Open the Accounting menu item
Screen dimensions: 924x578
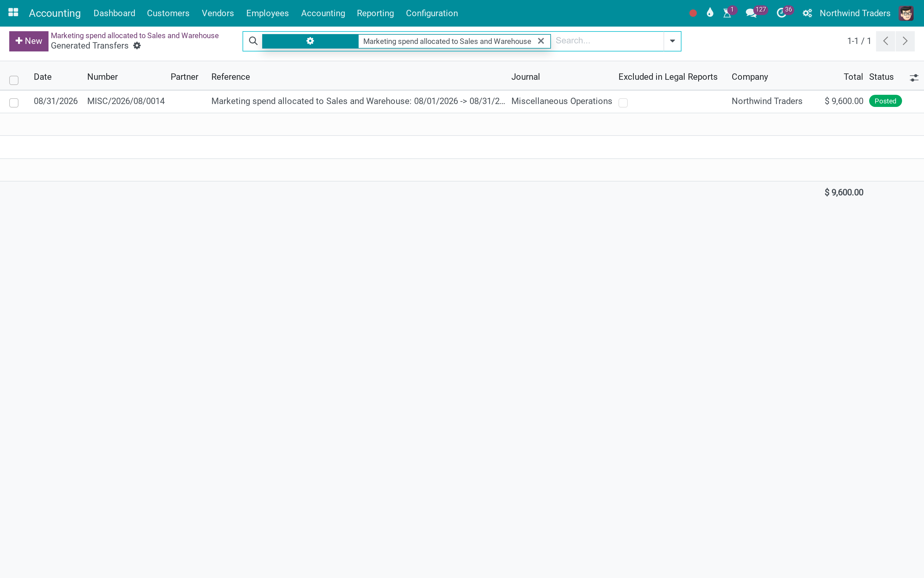point(323,13)
